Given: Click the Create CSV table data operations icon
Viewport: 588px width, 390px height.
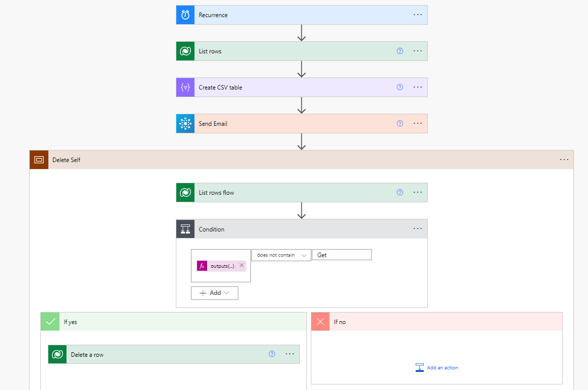Looking at the screenshot, I should pyautogui.click(x=185, y=87).
